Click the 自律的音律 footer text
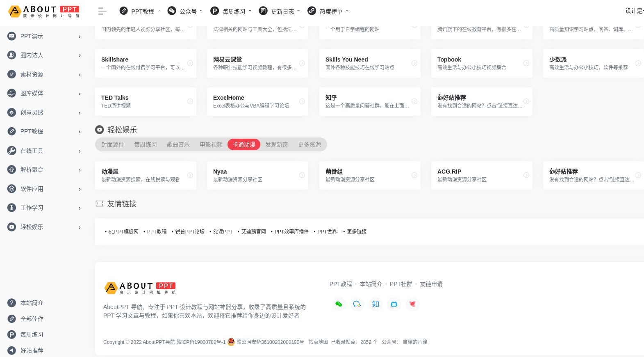 click(x=415, y=342)
